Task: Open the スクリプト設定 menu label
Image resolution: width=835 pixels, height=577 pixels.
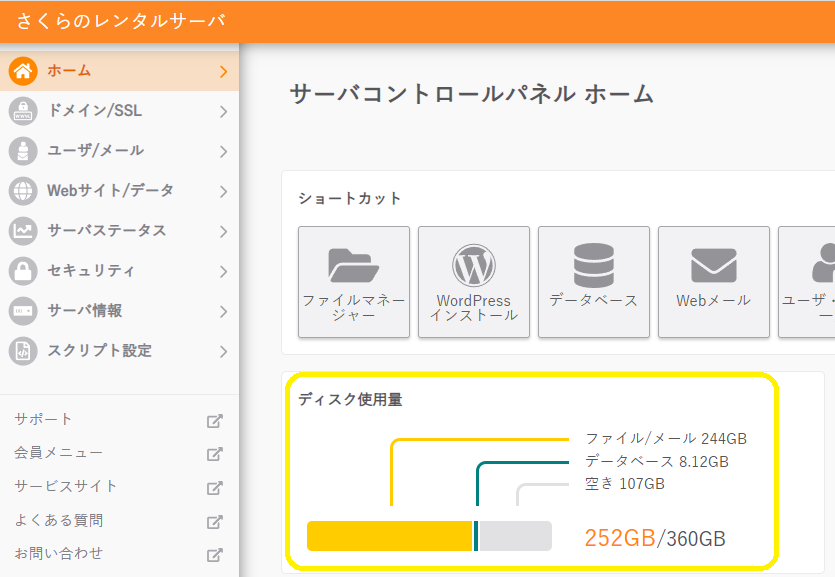Action: tap(100, 350)
